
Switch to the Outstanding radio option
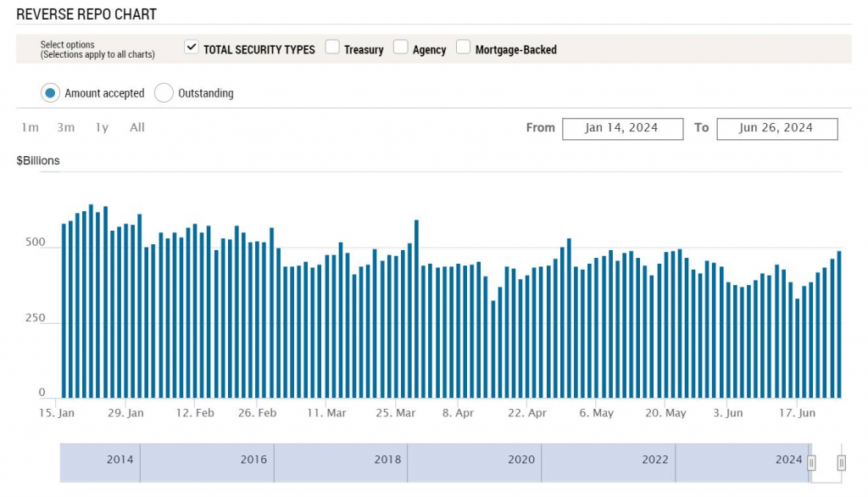(x=164, y=92)
